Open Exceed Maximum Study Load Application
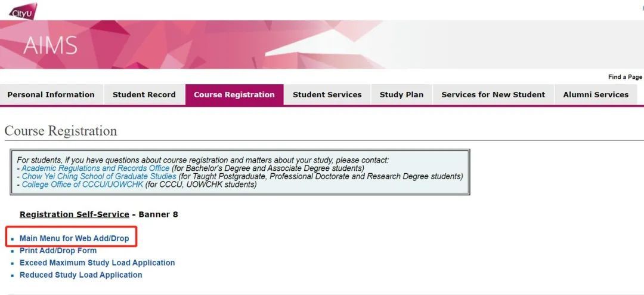The width and height of the screenshot is (644, 295). (x=97, y=263)
